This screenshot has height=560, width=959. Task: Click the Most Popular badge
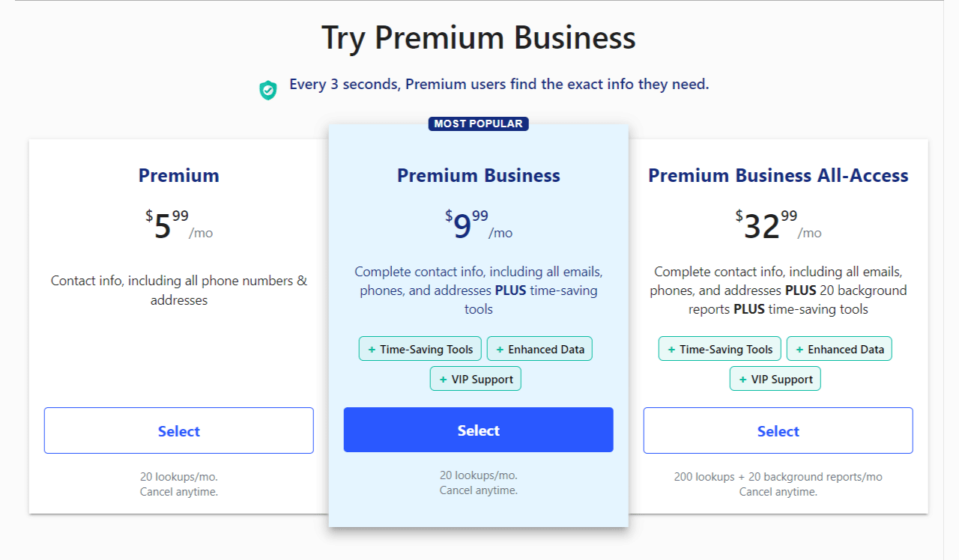[478, 124]
